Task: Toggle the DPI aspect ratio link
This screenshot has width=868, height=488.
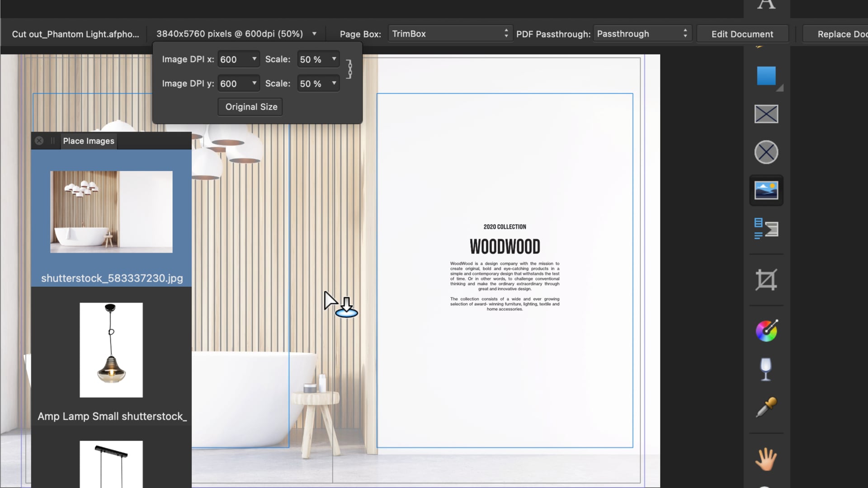Action: (349, 69)
